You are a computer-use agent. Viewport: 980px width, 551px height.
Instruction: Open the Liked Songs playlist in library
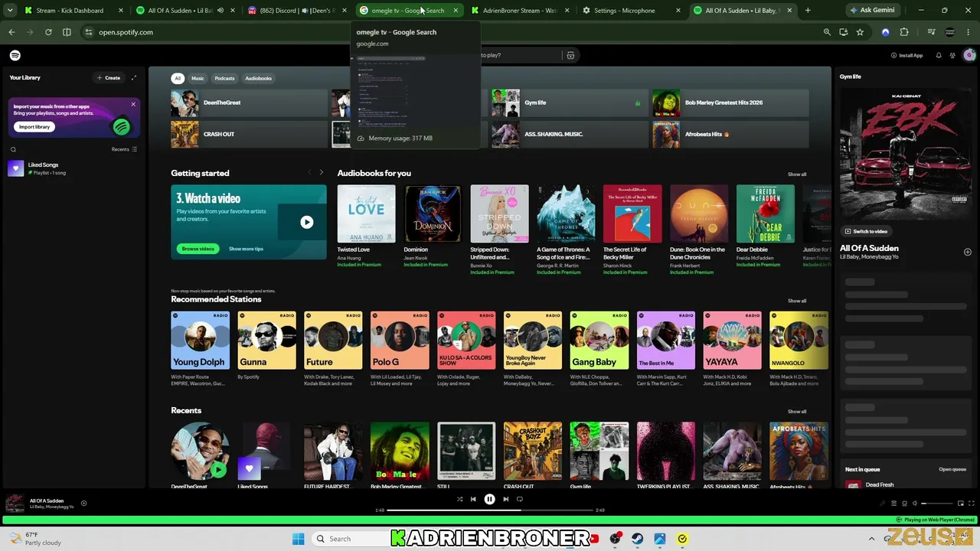pos(73,168)
